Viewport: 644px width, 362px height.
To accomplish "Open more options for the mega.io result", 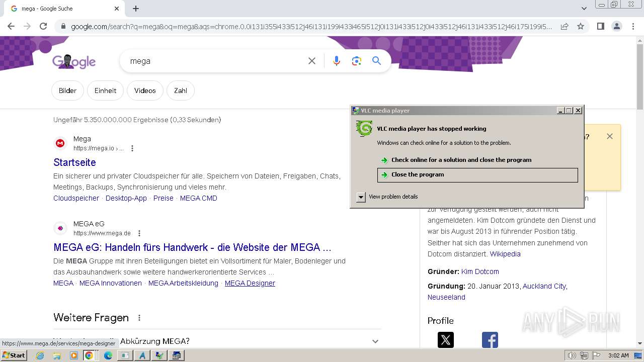I will point(132,148).
